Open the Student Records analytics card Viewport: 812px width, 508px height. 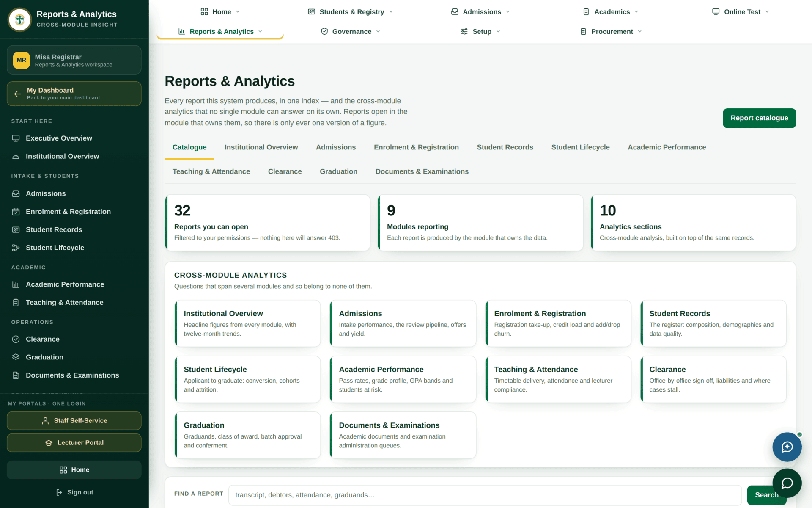tap(713, 323)
